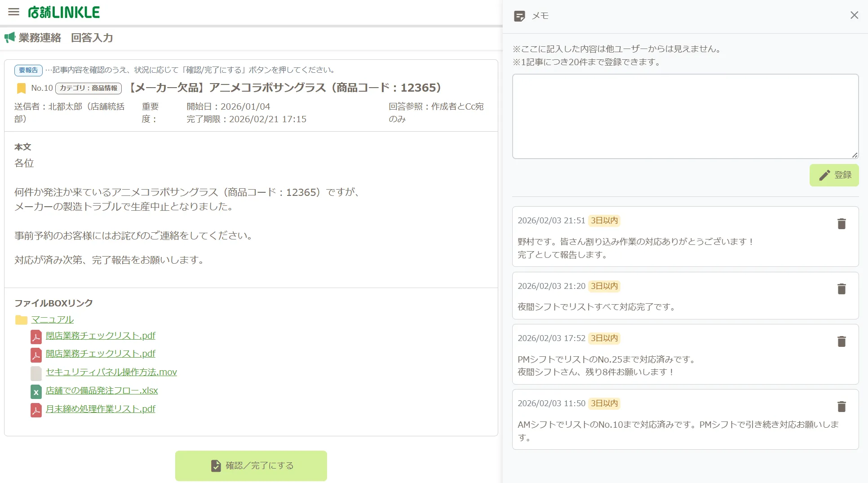
Task: Click the 店舗LINKLE logo
Action: click(x=64, y=12)
